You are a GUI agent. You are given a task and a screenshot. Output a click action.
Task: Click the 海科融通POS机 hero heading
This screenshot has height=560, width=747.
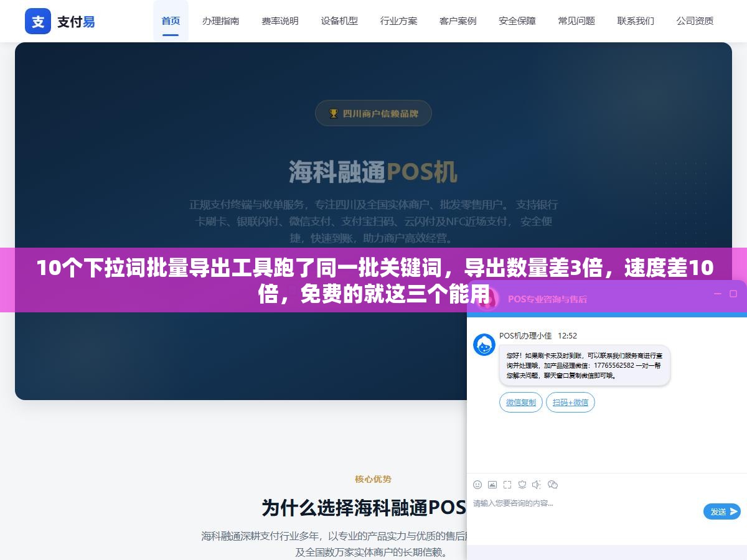373,172
